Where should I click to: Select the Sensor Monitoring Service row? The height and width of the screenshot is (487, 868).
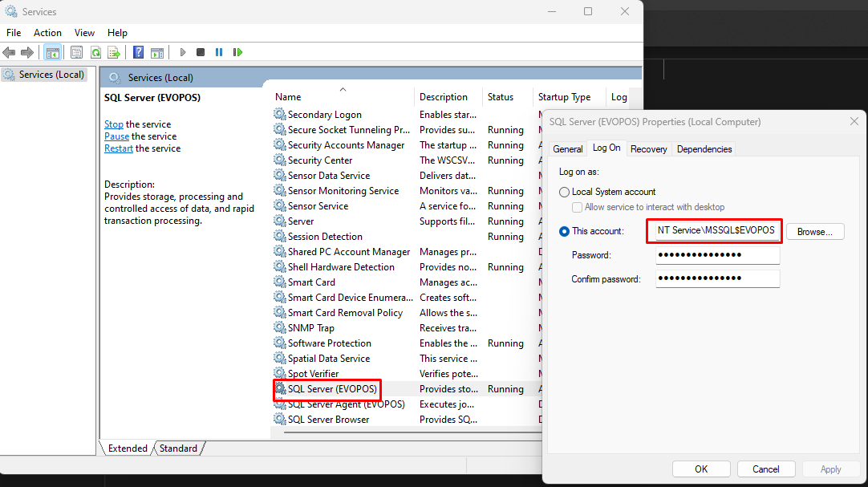(x=407, y=190)
